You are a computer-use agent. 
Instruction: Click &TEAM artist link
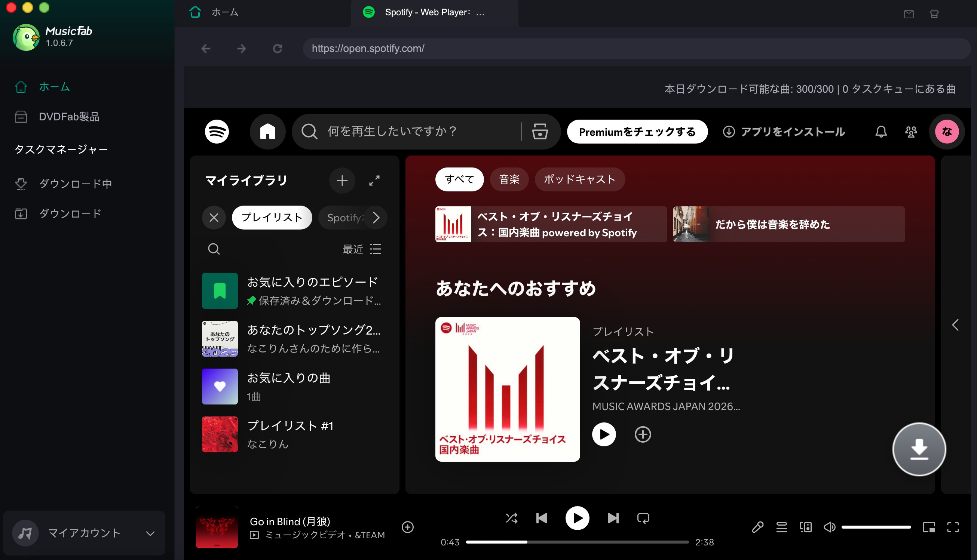370,535
